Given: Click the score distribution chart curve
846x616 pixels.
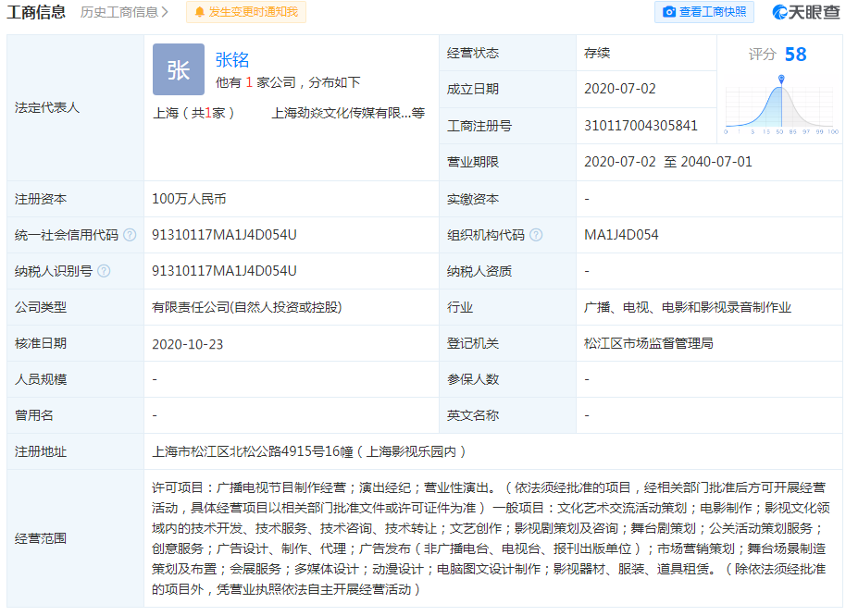Looking at the screenshot, I should point(779,102).
